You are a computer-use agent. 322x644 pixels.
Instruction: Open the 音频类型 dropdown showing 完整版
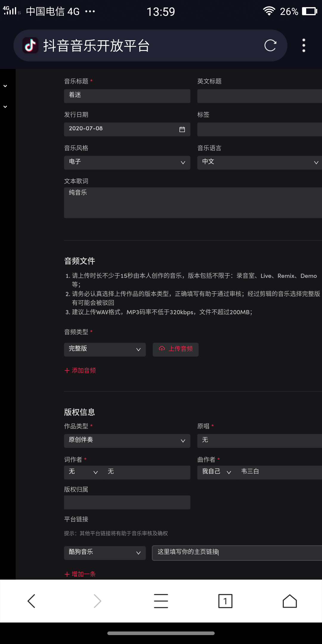(x=105, y=349)
